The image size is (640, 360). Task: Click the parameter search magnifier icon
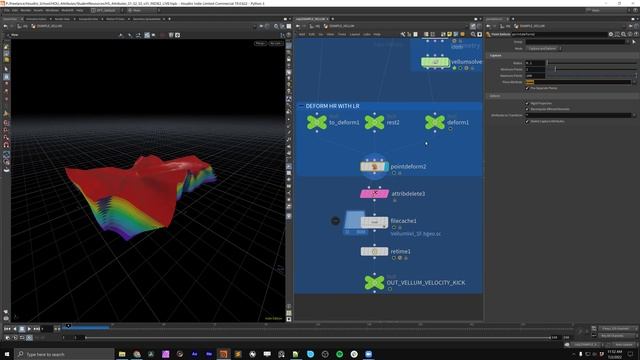[x=623, y=34]
